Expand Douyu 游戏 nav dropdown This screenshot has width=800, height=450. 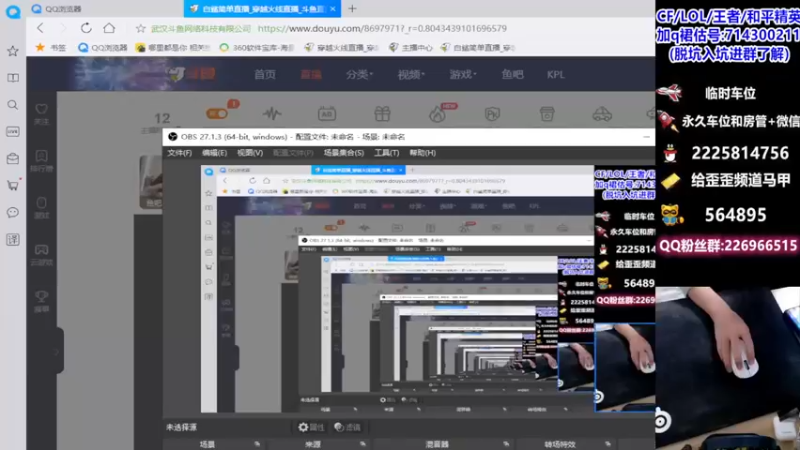click(x=463, y=74)
